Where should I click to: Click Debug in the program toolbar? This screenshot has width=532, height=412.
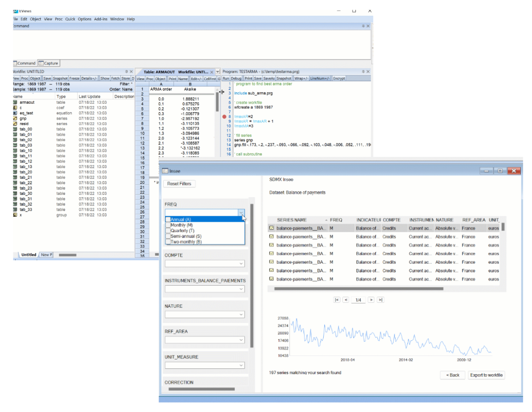point(236,79)
